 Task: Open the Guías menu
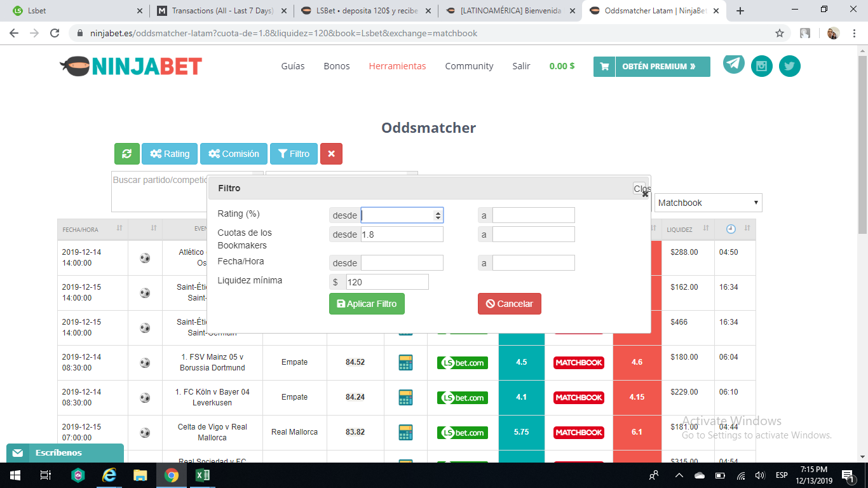(293, 66)
